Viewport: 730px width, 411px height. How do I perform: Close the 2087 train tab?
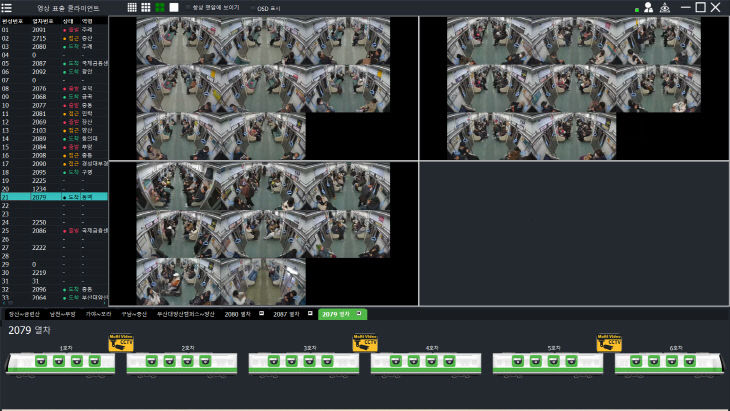[310, 314]
